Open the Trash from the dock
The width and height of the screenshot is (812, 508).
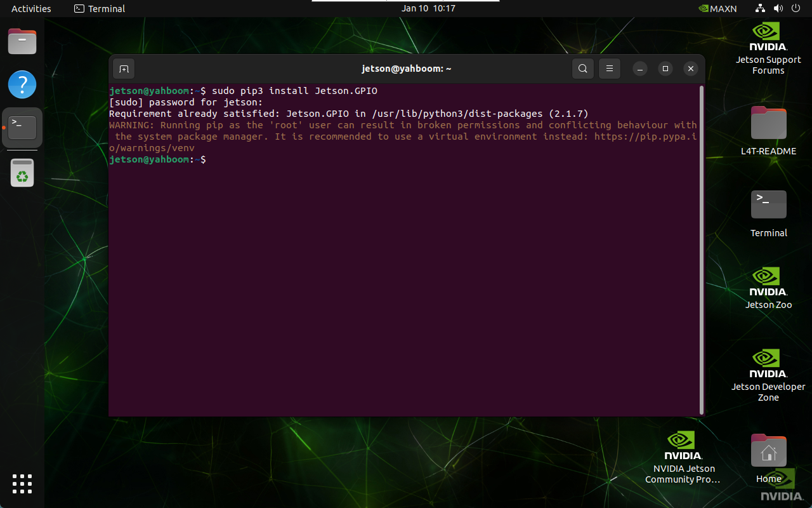(x=22, y=173)
